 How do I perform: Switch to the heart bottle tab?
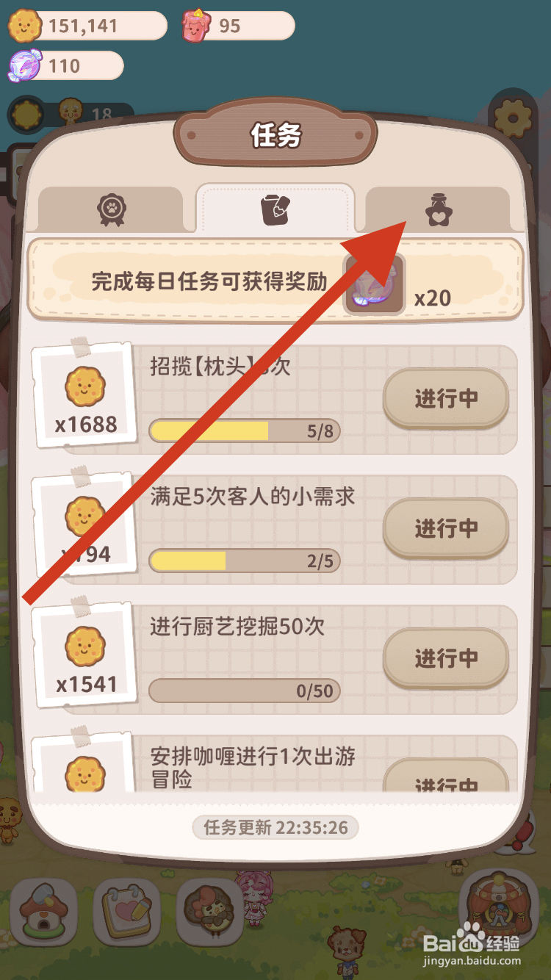pyautogui.click(x=438, y=209)
